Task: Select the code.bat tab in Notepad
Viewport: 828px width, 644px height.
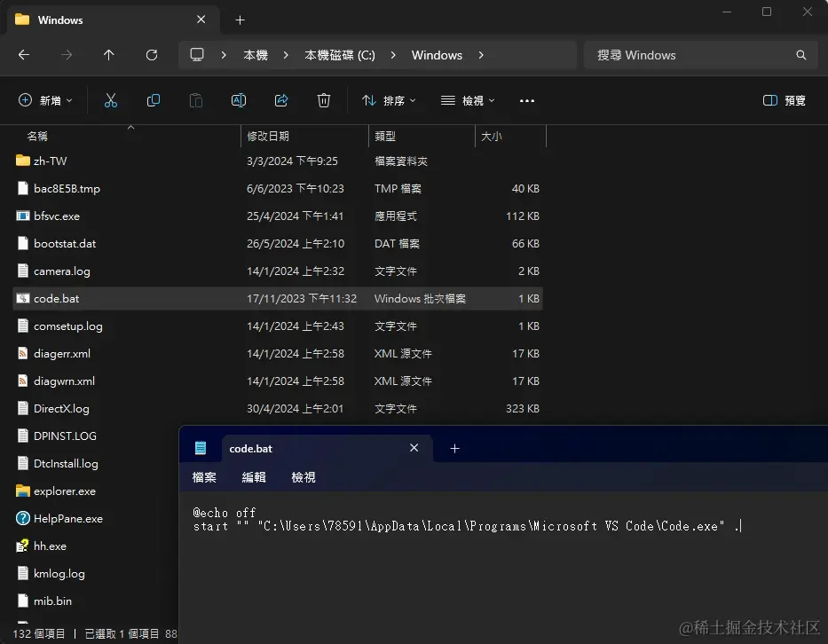Action: (327, 448)
